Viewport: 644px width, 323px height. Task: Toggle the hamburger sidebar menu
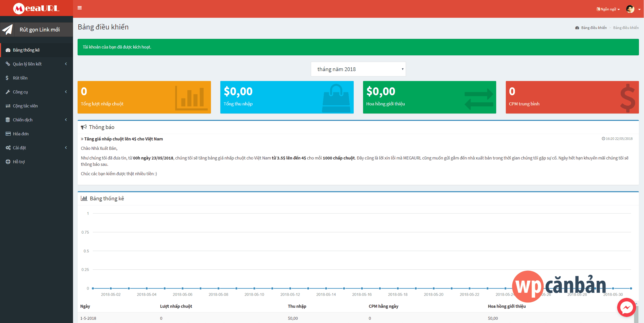[x=80, y=8]
